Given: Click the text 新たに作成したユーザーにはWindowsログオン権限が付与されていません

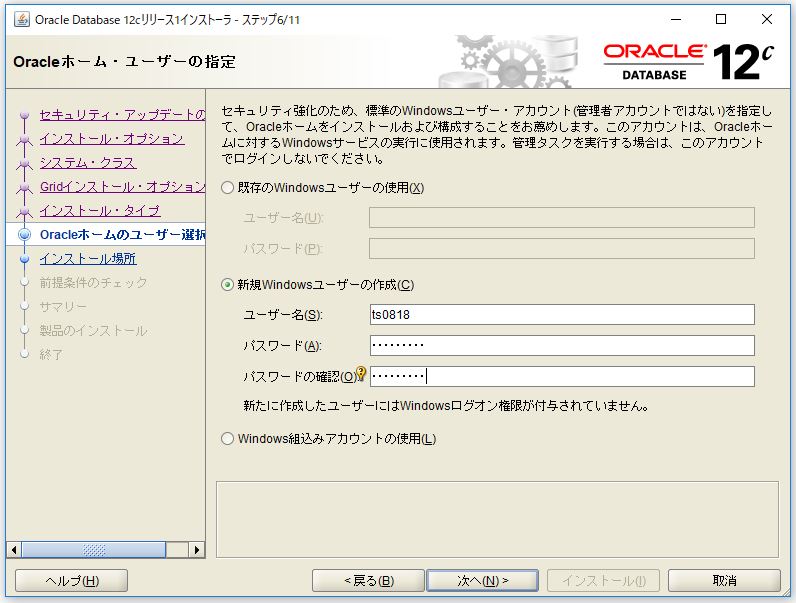Looking at the screenshot, I should point(445,406).
